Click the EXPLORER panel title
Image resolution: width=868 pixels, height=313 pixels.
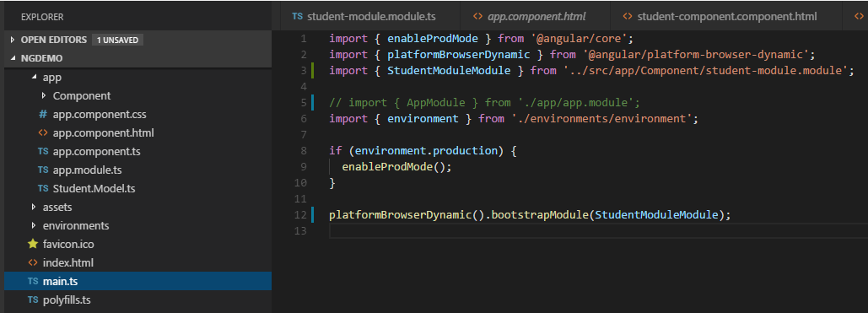point(42,17)
